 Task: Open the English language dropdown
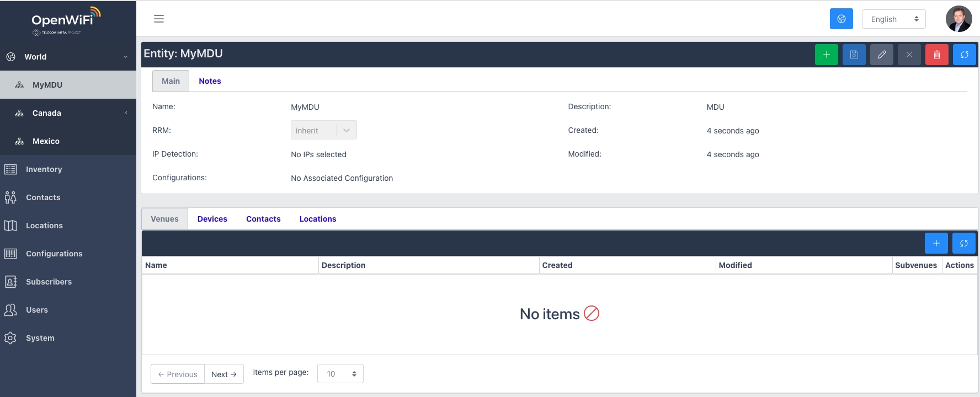click(893, 19)
